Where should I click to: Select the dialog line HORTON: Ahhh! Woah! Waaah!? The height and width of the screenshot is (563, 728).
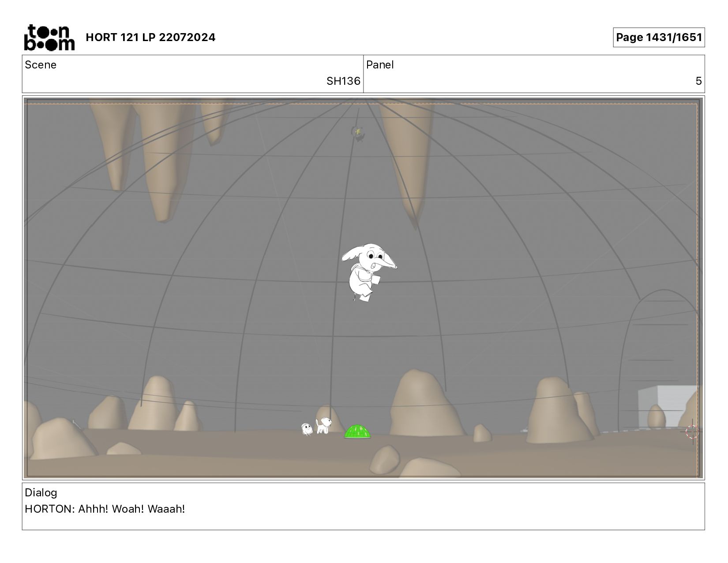[x=105, y=509]
